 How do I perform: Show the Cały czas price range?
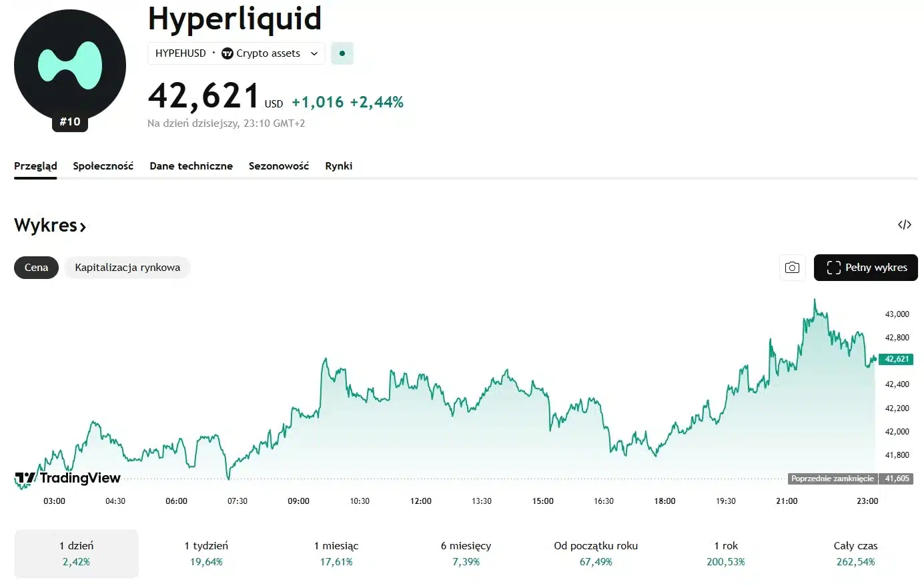(855, 553)
